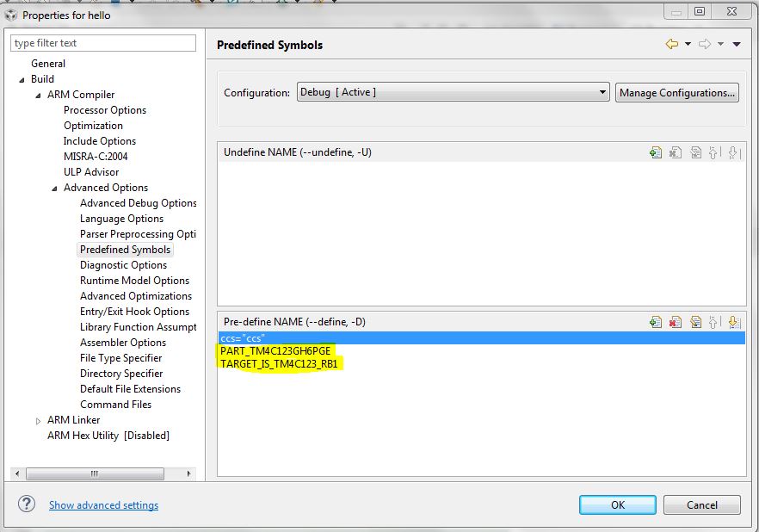Select Assembler Options
The image size is (759, 532).
pos(123,343)
